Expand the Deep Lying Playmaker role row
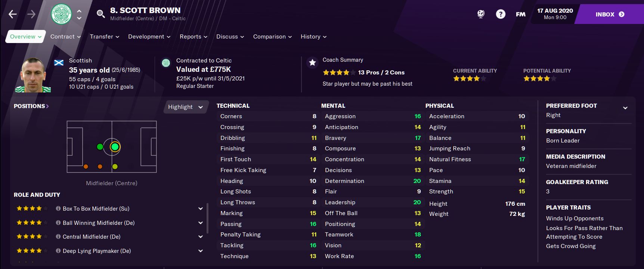This screenshot has height=269, width=644. (x=201, y=251)
